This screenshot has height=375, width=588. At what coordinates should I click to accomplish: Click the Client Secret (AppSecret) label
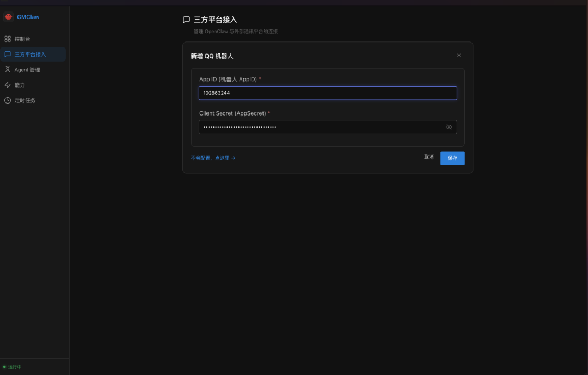(x=232, y=113)
